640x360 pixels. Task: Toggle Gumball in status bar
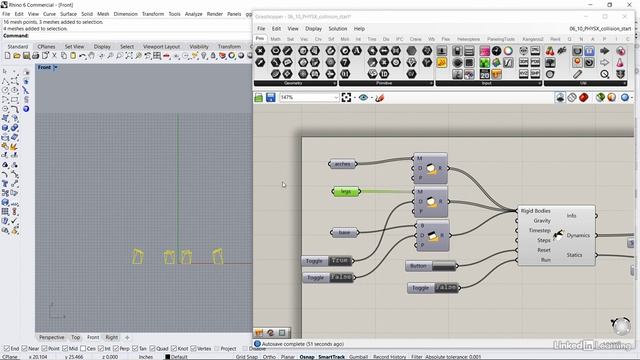click(358, 357)
